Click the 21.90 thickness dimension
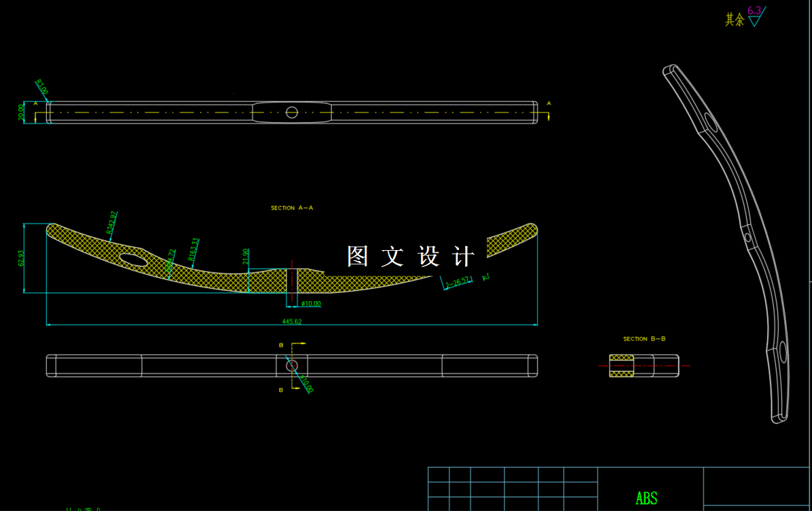The image size is (812, 511). click(x=246, y=257)
